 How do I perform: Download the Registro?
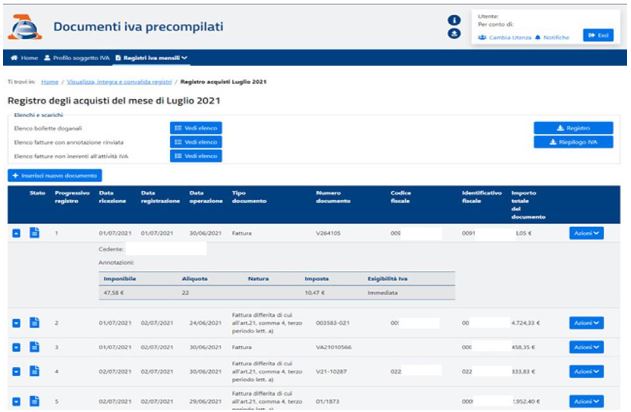573,128
